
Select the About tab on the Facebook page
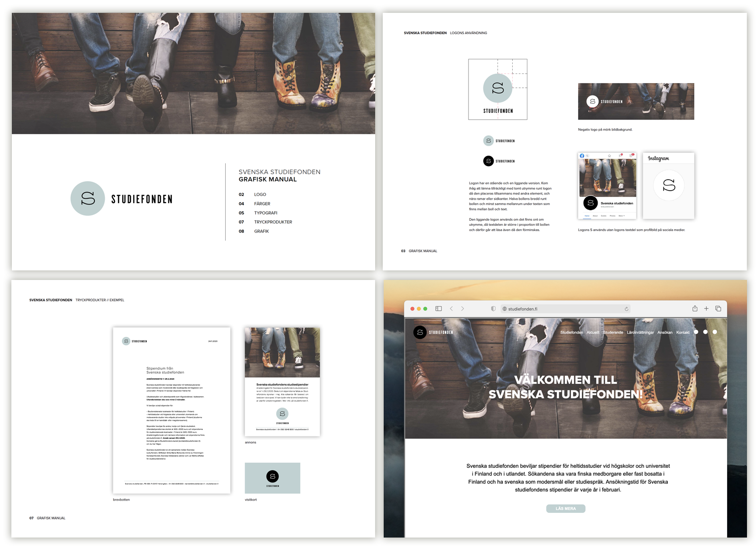click(595, 216)
